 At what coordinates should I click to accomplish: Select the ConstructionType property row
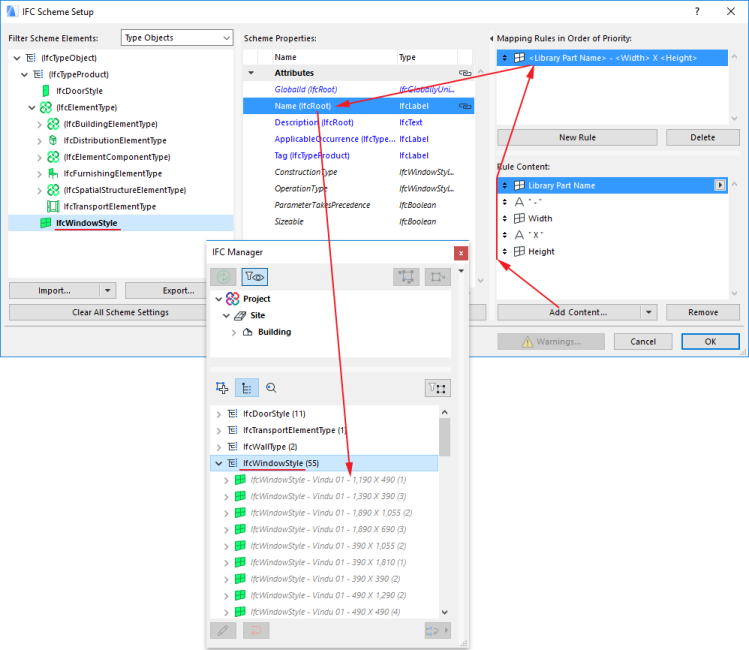tap(358, 172)
